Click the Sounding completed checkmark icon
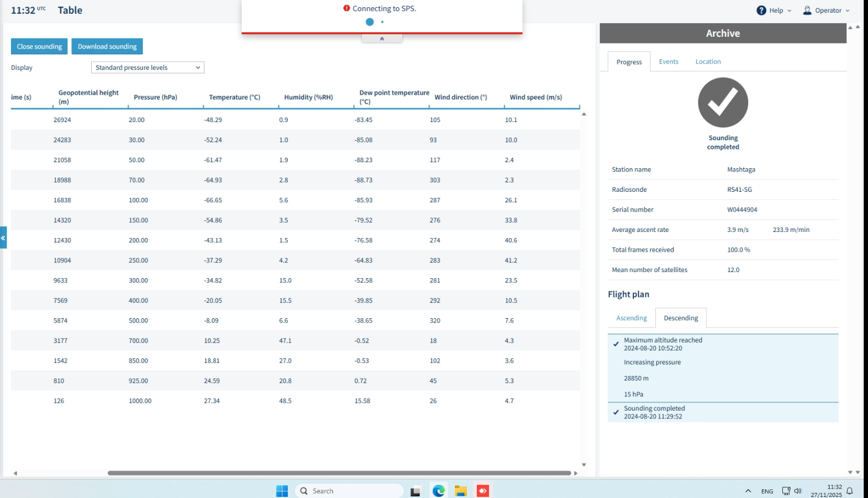This screenshot has height=498, width=868. 723,103
